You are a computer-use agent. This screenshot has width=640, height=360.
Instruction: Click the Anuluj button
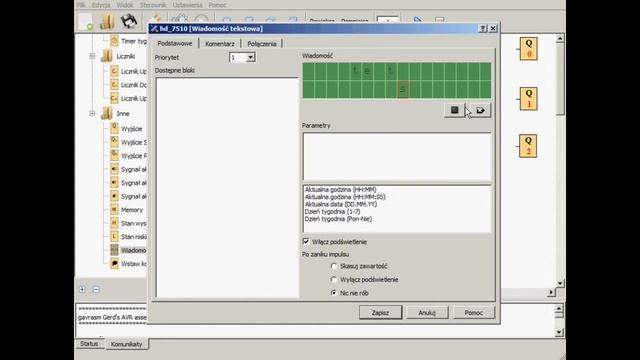(x=427, y=313)
